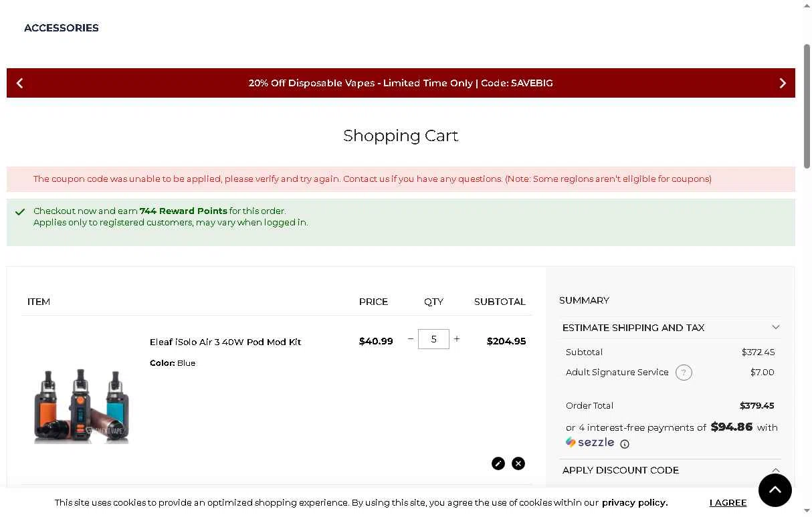Open the ACCESSORIES menu

[x=62, y=28]
